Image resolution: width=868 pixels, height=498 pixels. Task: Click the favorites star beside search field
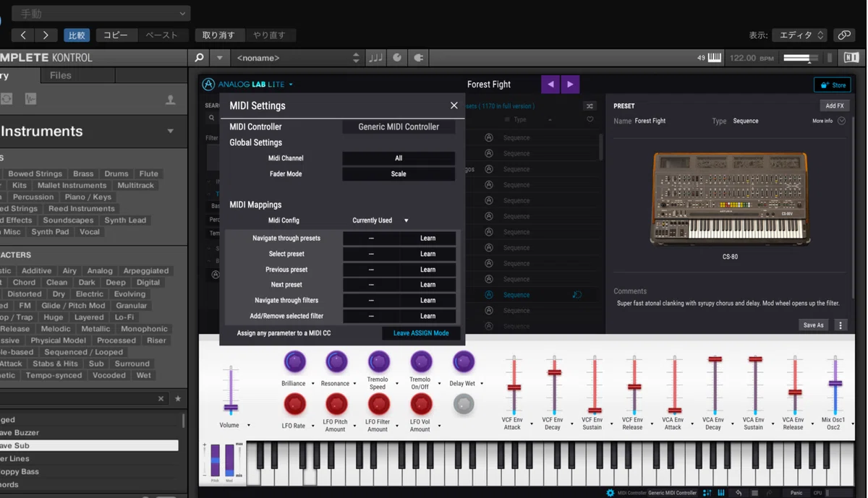tap(178, 399)
